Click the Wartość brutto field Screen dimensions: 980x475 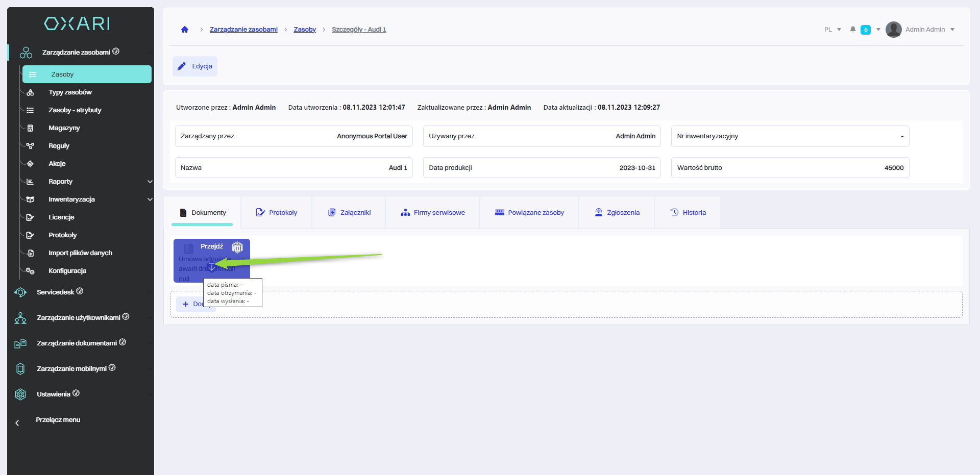[x=790, y=168]
